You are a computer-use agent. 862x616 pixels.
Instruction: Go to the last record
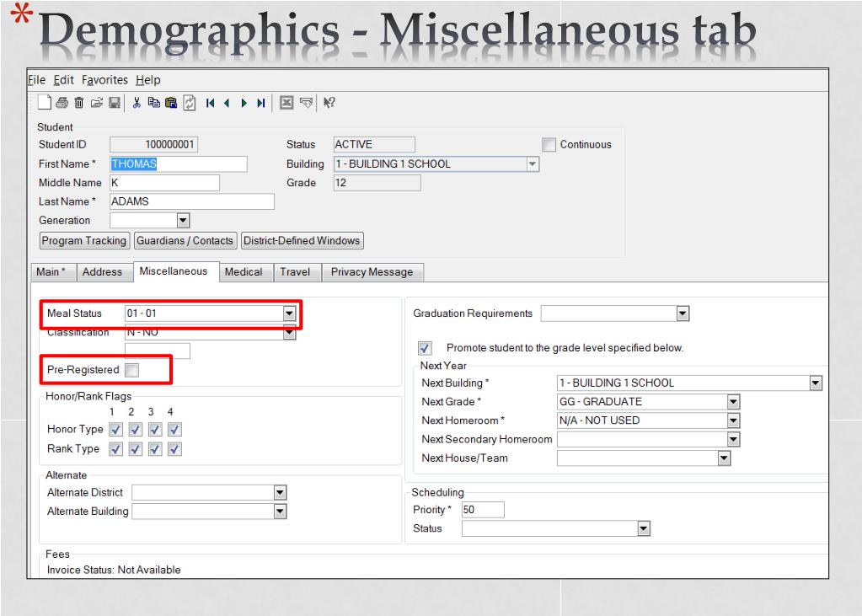[x=261, y=103]
